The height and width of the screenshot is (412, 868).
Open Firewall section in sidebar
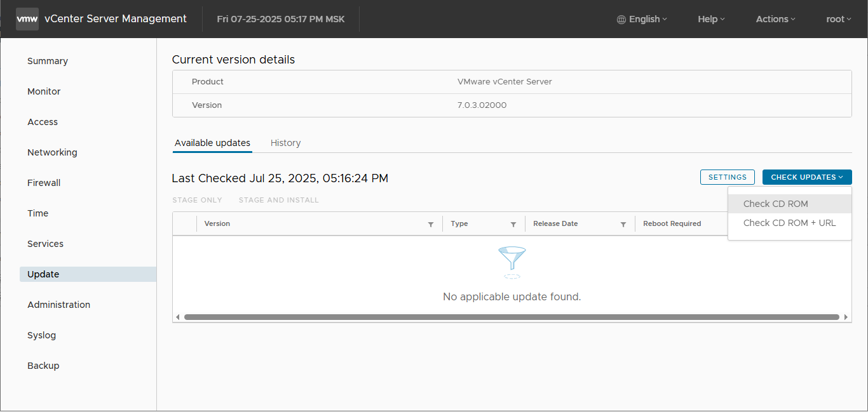[44, 183]
